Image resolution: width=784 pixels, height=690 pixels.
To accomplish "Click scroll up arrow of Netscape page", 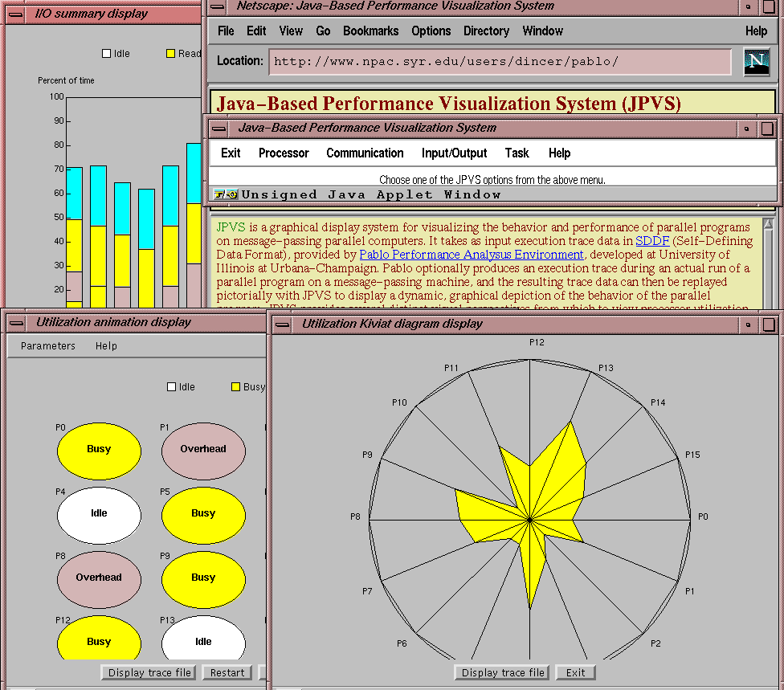I will 769,224.
